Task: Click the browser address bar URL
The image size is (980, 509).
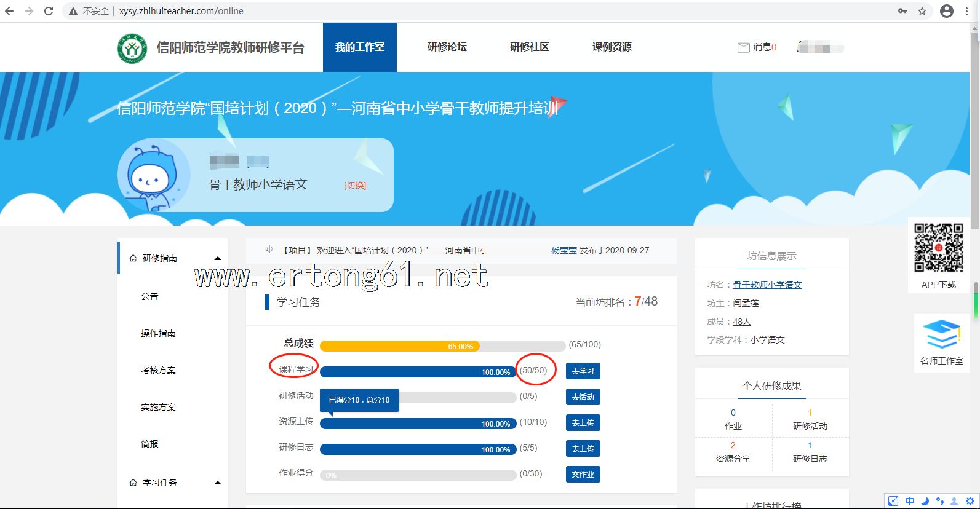Action: (181, 11)
